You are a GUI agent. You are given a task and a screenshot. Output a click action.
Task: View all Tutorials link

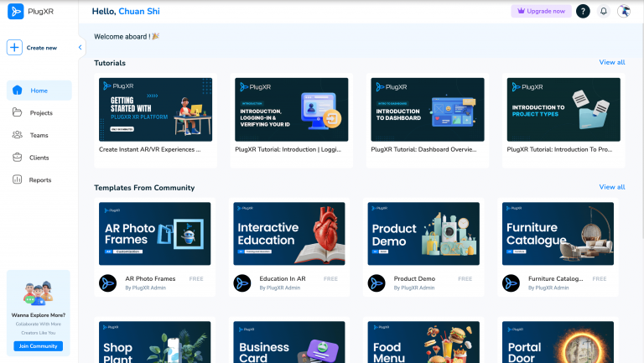pos(611,63)
